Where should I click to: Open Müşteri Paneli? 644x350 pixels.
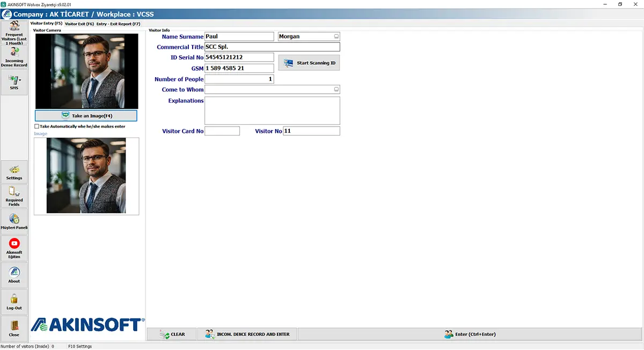click(x=14, y=221)
